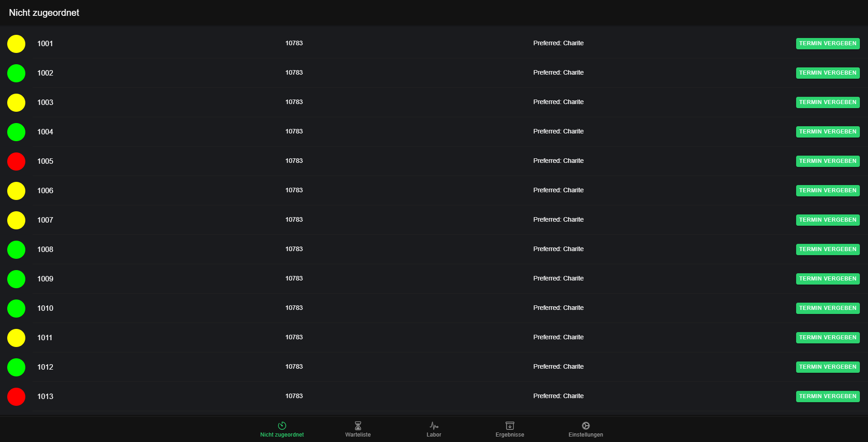The image size is (868, 442).
Task: Click Preferred: Charite in row 1010
Action: point(558,308)
